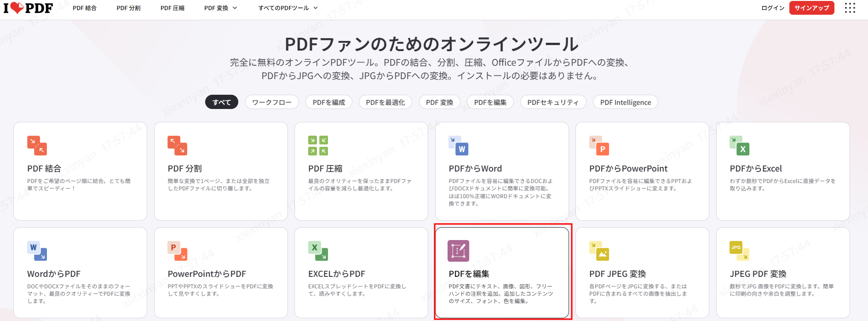Click the PDFを編集 card description text

point(500,294)
